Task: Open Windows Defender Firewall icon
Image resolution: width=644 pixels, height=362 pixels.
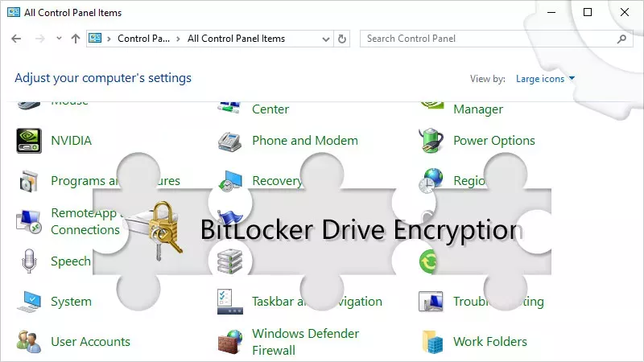Action: pyautogui.click(x=230, y=341)
